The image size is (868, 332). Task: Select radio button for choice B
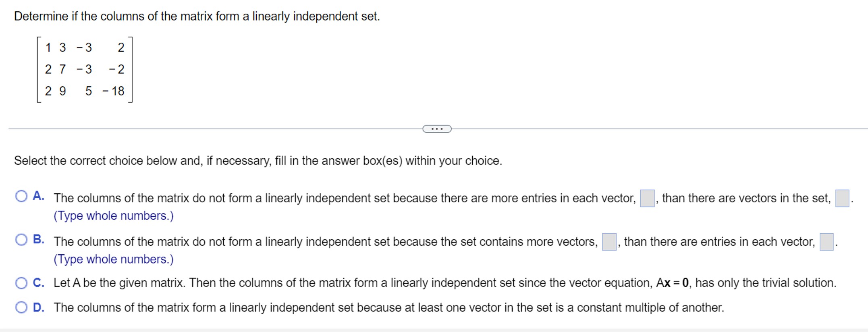(x=21, y=239)
